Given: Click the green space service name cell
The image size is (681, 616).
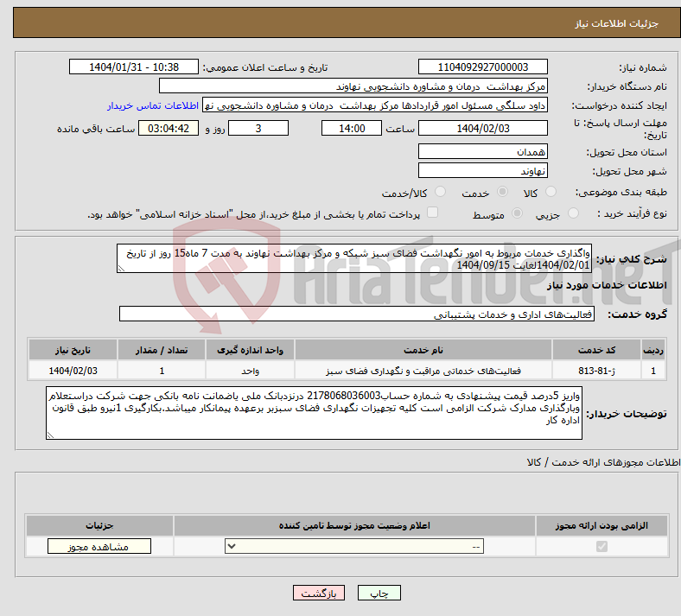Looking at the screenshot, I should [423, 371].
